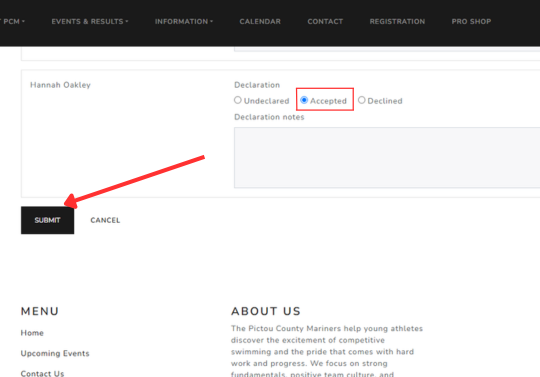540x377 pixels.
Task: Click the ABOUT US heading
Action: [266, 311]
